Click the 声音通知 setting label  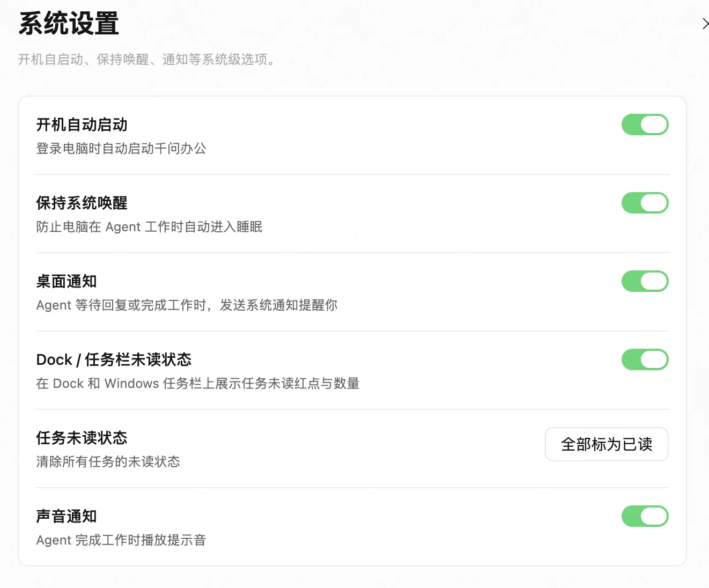67,517
